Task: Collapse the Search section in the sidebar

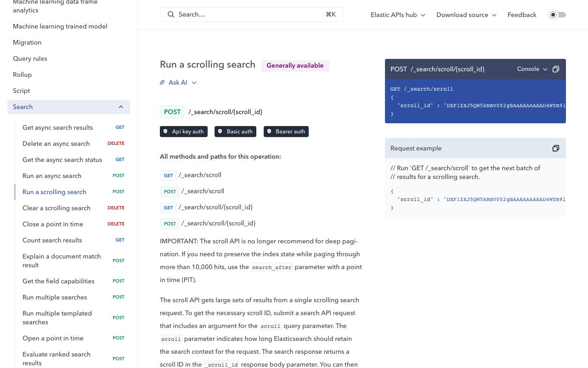Action: coord(121,107)
